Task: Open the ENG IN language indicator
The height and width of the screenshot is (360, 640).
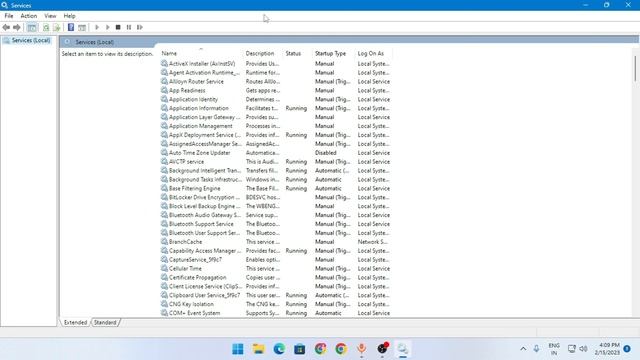Action: tap(554, 349)
